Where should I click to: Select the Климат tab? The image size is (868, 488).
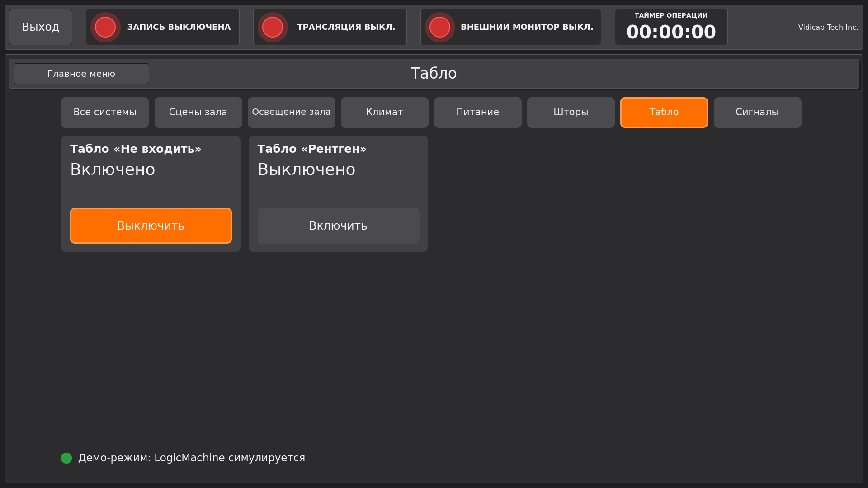pos(384,112)
